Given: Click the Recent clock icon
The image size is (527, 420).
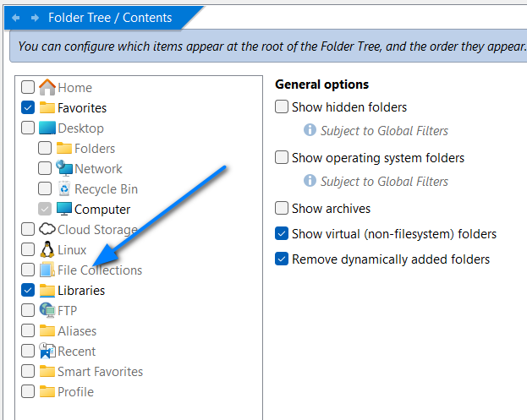Looking at the screenshot, I should 47,351.
